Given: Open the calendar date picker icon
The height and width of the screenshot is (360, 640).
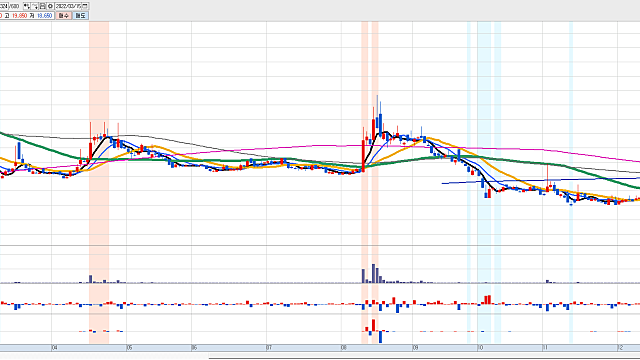Looking at the screenshot, I should pyautogui.click(x=85, y=6).
